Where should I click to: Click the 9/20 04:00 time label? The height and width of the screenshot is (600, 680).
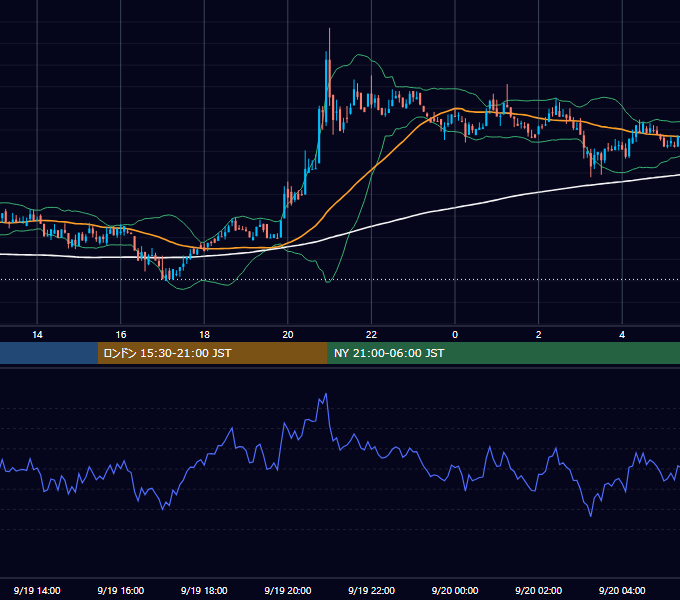(x=622, y=590)
